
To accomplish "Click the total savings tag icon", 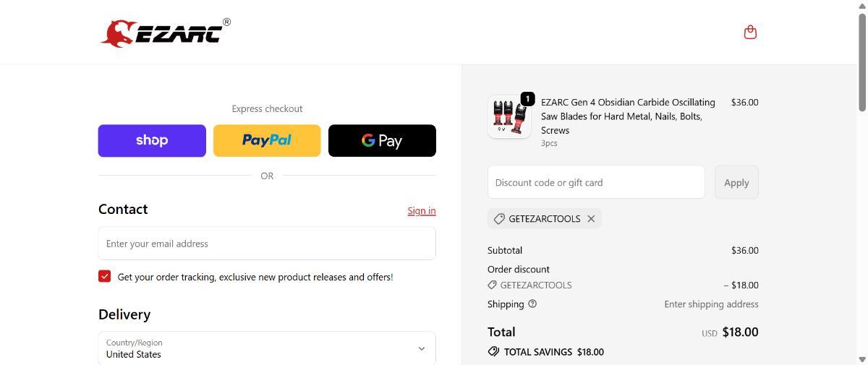I will pyautogui.click(x=493, y=352).
